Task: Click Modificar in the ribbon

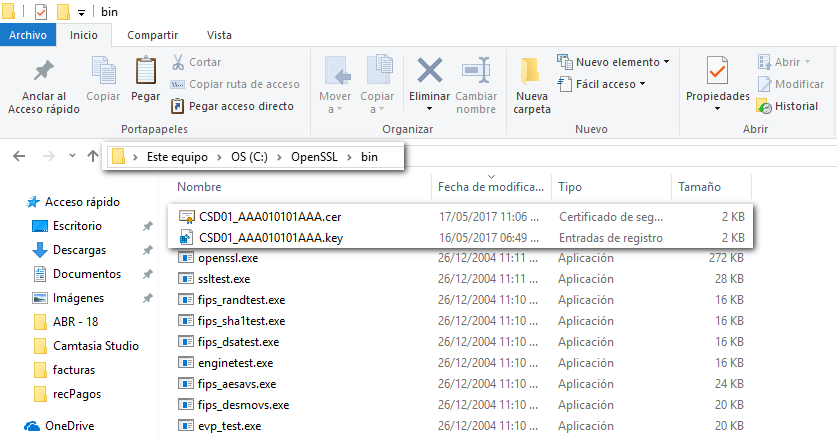Action: pos(791,84)
